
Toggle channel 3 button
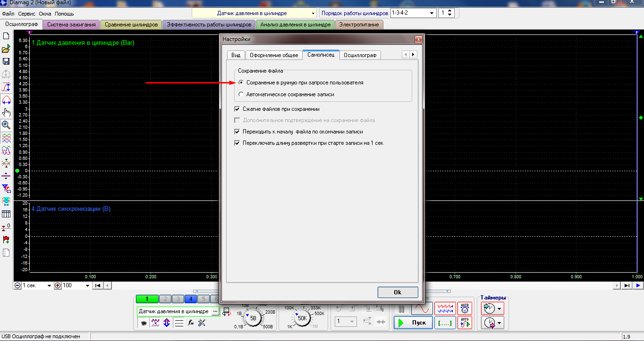point(178,299)
